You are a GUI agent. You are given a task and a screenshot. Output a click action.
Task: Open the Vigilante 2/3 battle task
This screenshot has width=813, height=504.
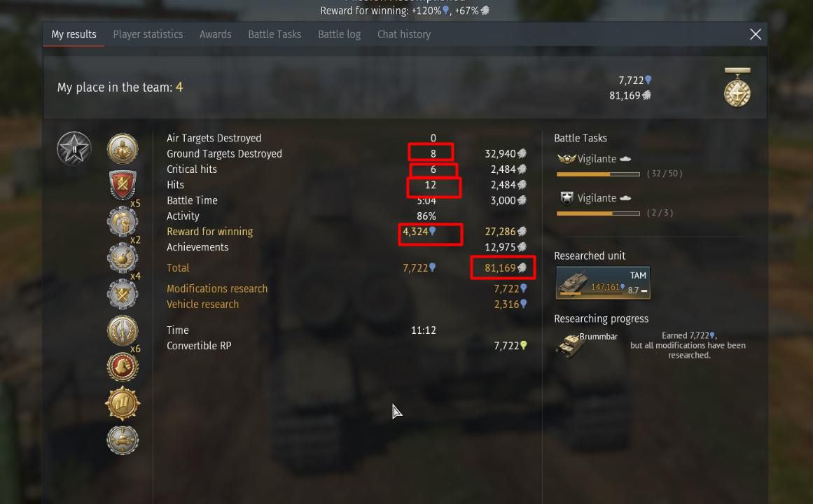pyautogui.click(x=596, y=198)
